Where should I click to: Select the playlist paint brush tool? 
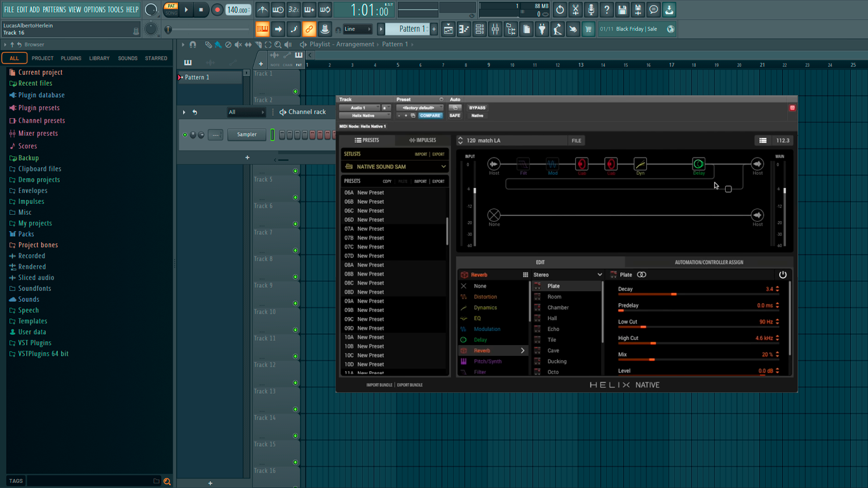(218, 44)
